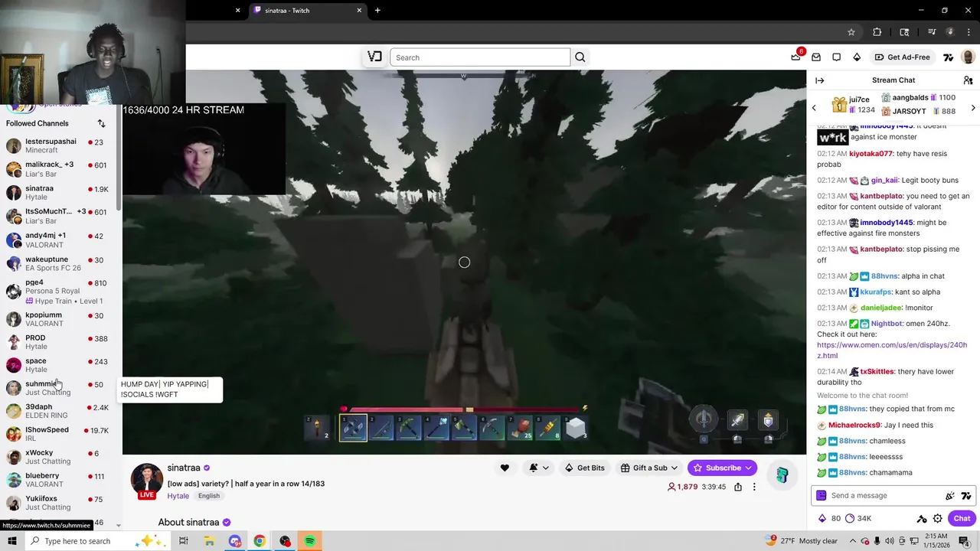Click the purple Chat send button
Screen dimensions: 980x551
tap(962, 518)
